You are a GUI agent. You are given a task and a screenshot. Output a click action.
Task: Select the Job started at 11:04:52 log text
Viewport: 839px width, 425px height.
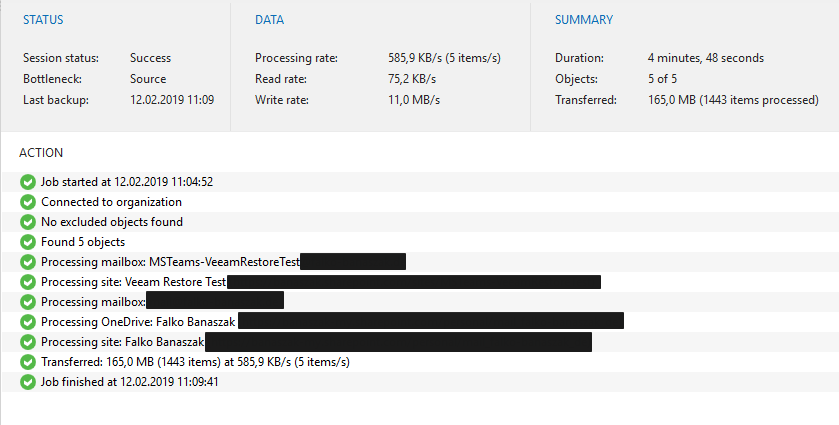tap(127, 182)
